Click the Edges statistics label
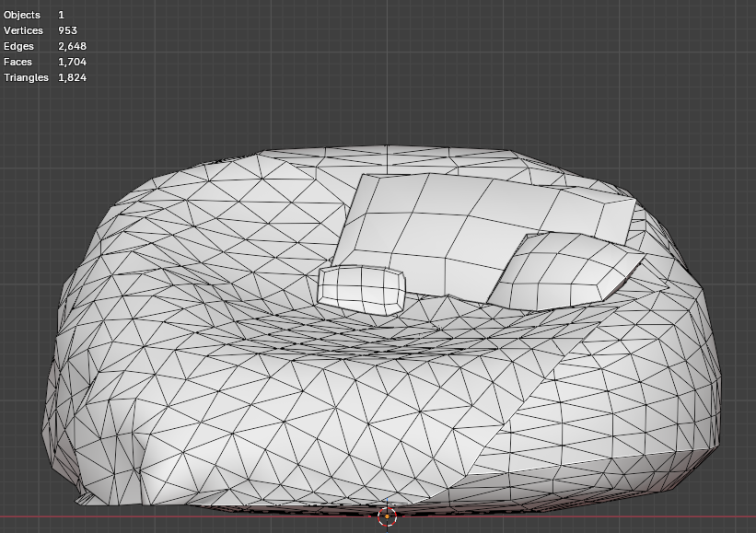Image resolution: width=756 pixels, height=533 pixels. click(18, 46)
